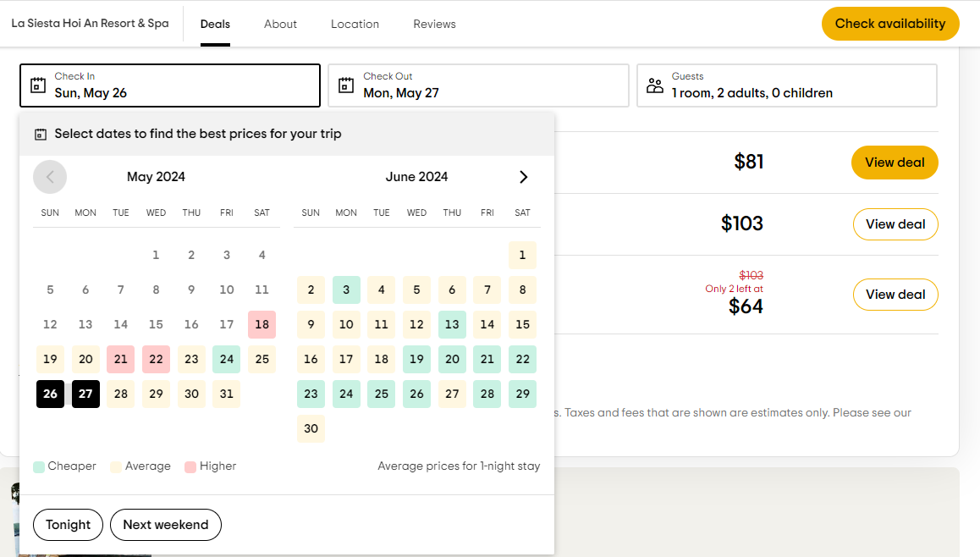Pick June 8 on the calendar
This screenshot has width=980, height=557.
tap(522, 290)
